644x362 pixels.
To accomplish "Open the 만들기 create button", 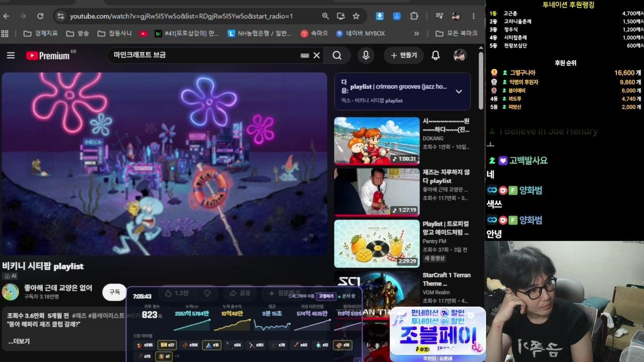I will pyautogui.click(x=404, y=55).
